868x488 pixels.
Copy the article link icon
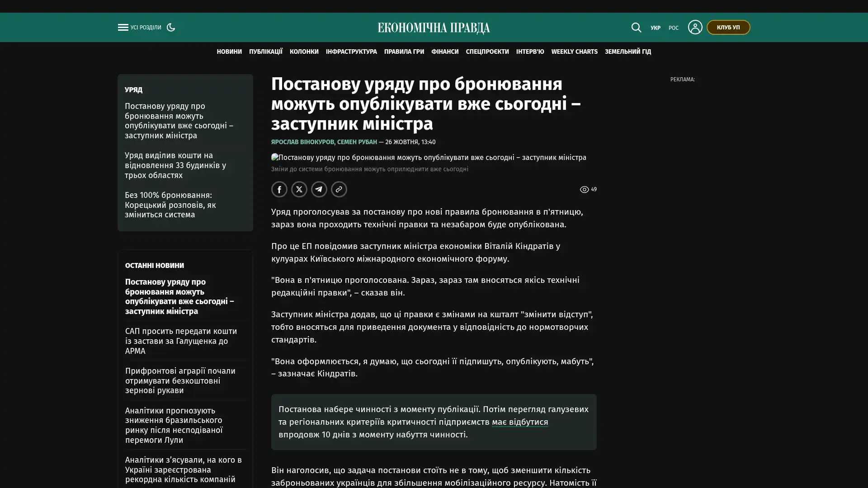(x=339, y=189)
